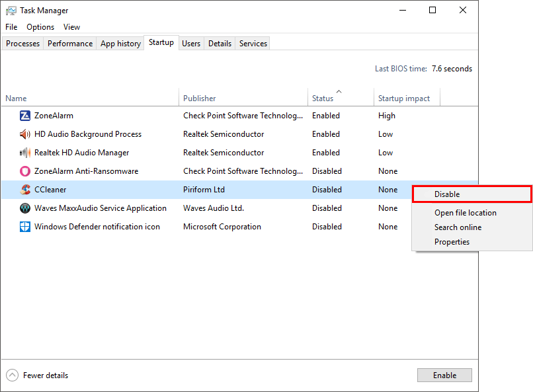
Task: Click Low impact of Realtek HD Audio Manager
Action: click(386, 153)
